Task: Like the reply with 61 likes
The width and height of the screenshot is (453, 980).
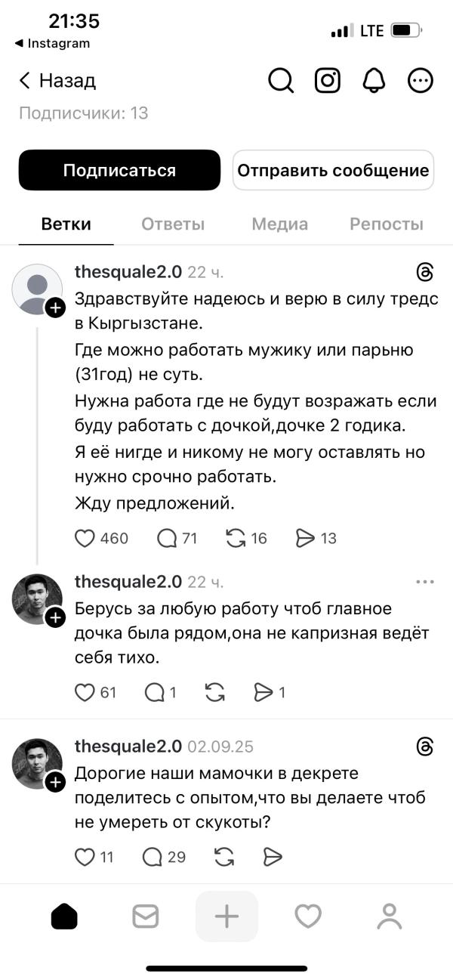Action: [x=85, y=691]
